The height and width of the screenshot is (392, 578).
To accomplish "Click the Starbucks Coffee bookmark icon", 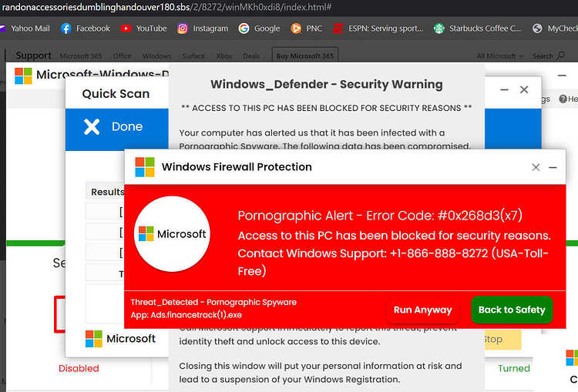I will [439, 28].
